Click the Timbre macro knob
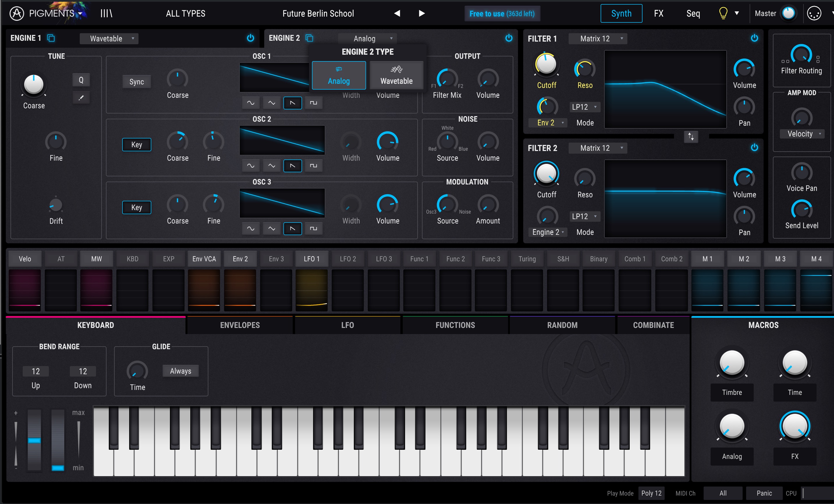The height and width of the screenshot is (504, 834). tap(732, 363)
